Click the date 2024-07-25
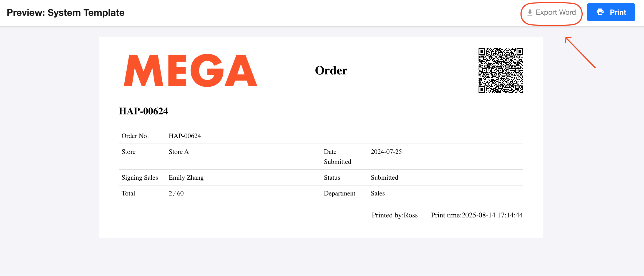The image size is (644, 276). 386,152
